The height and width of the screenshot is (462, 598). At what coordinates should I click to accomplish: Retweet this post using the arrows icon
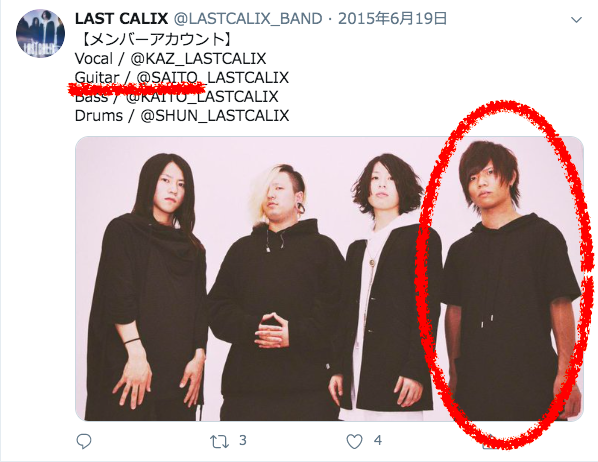(219, 442)
